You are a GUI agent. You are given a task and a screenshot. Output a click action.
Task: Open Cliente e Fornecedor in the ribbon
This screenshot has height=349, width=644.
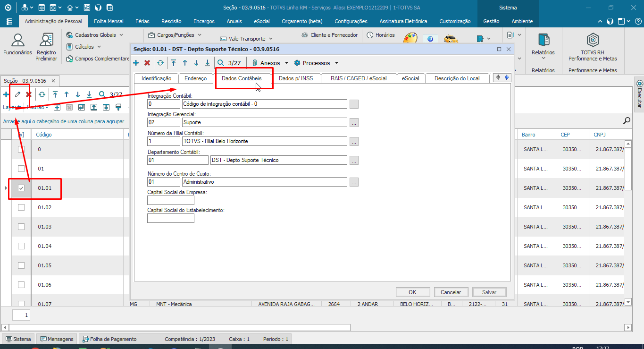tap(329, 35)
